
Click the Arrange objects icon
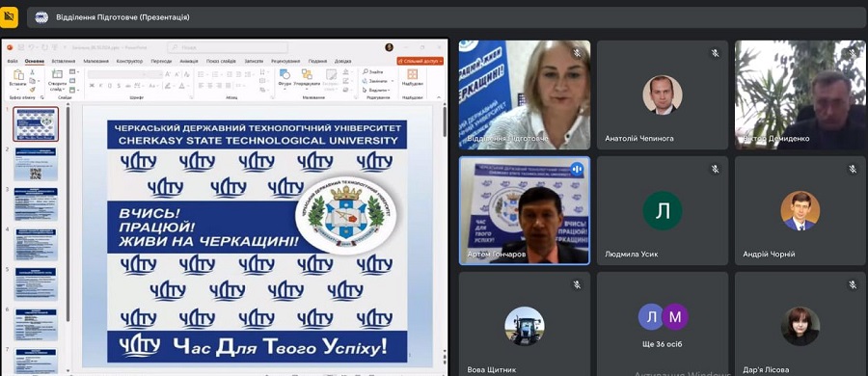click(307, 73)
